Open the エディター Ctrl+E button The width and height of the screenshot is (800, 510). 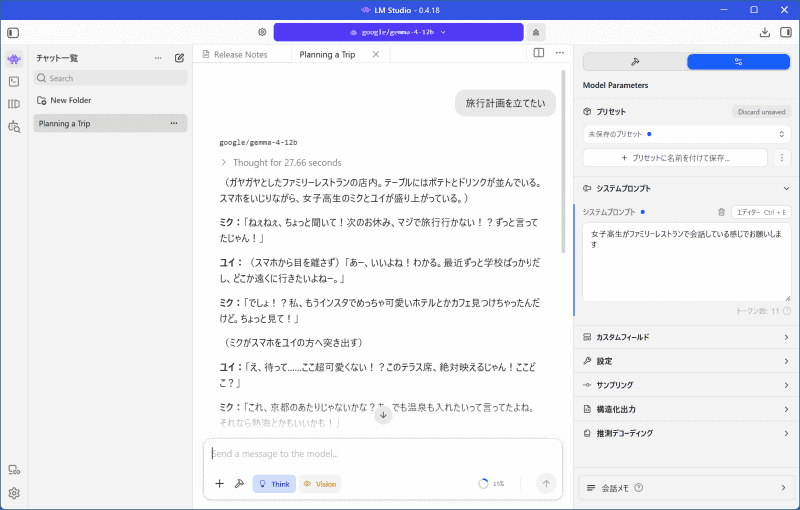tap(761, 212)
